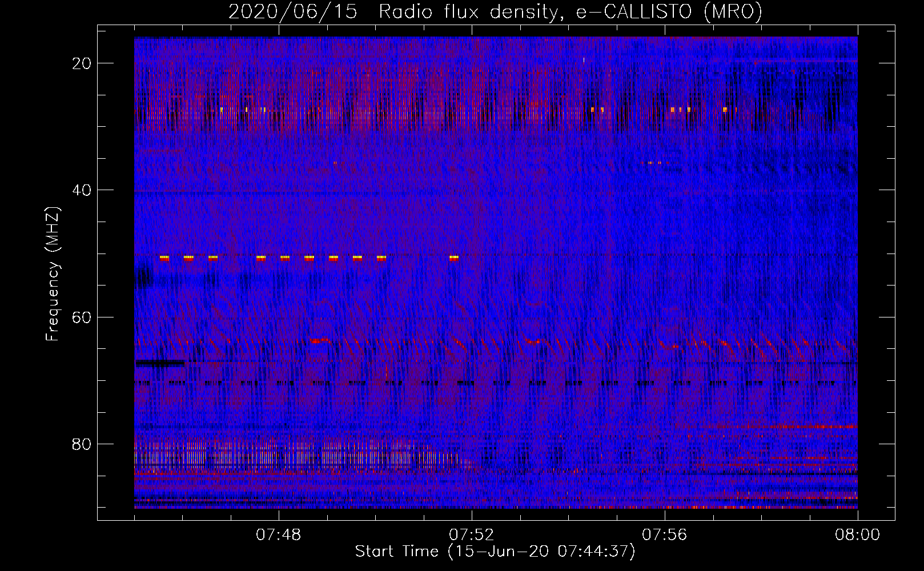Click the 07:52 time tick label
The height and width of the screenshot is (571, 924).
[x=472, y=535]
